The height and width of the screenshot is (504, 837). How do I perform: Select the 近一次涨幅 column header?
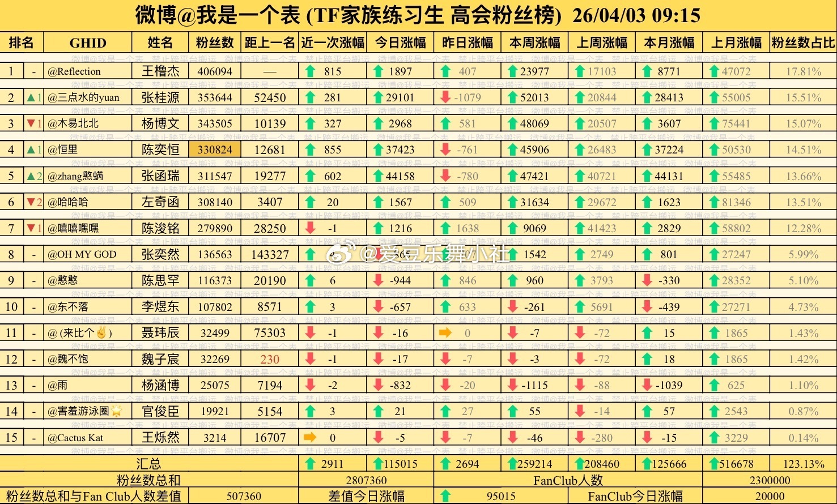pyautogui.click(x=333, y=42)
